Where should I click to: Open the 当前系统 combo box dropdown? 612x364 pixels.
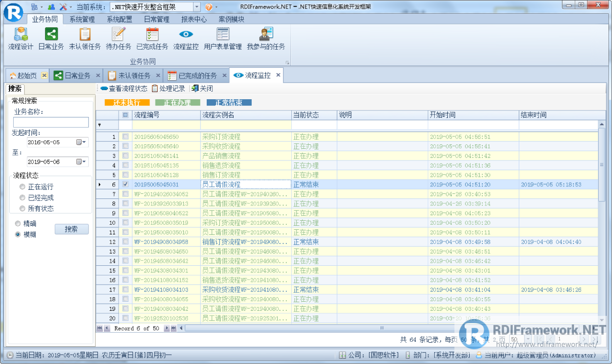click(197, 7)
